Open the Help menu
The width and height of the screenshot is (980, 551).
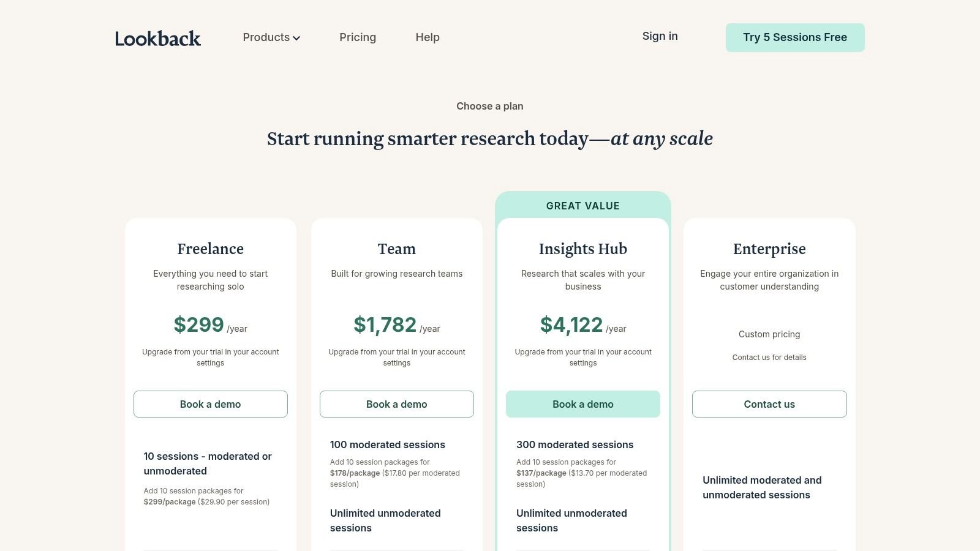427,37
